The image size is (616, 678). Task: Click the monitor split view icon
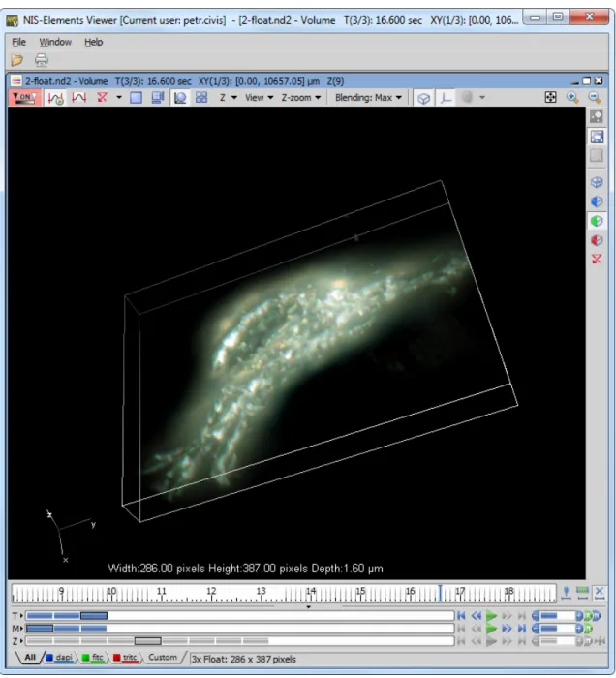click(x=157, y=97)
